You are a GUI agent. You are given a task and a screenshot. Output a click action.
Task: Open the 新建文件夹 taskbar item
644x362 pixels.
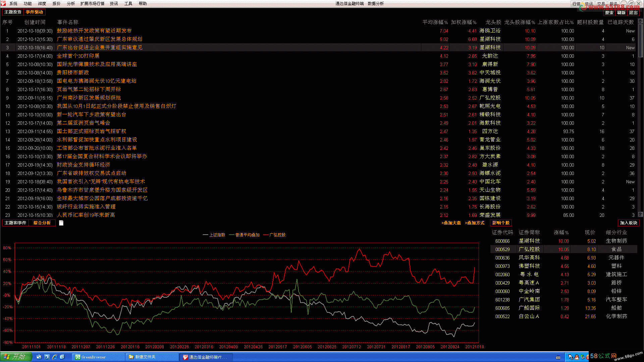(152, 357)
